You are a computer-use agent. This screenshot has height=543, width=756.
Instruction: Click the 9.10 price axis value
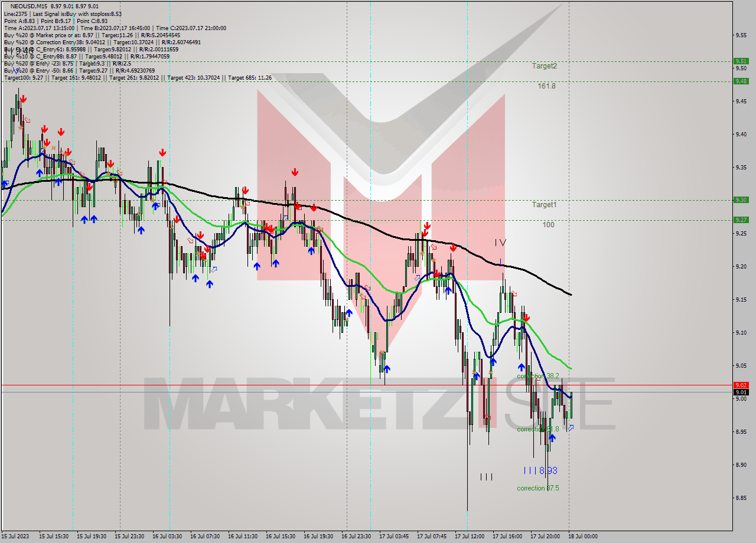(x=741, y=332)
